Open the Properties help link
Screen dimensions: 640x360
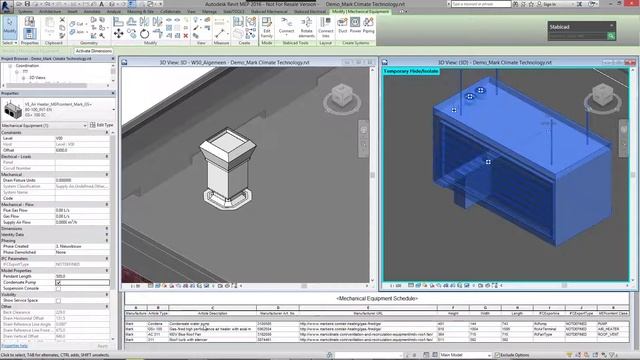[x=14, y=346]
